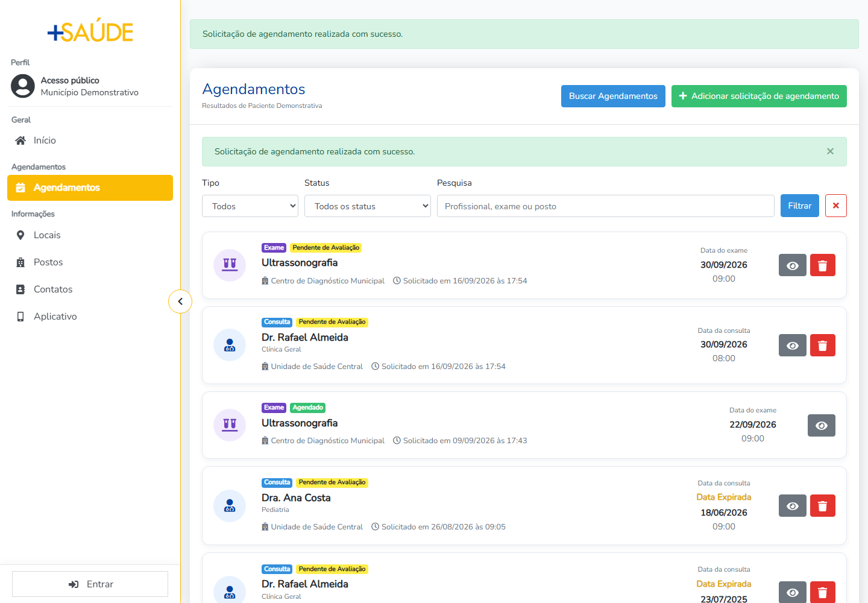Open Agendamentos in the sidebar
The width and height of the screenshot is (868, 603).
(90, 188)
